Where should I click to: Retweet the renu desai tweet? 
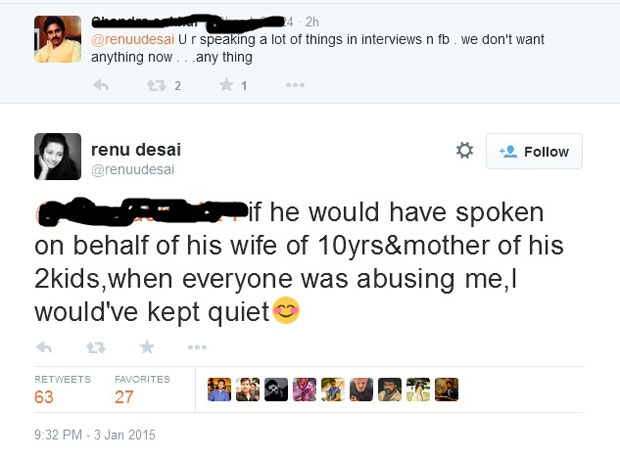(x=96, y=347)
